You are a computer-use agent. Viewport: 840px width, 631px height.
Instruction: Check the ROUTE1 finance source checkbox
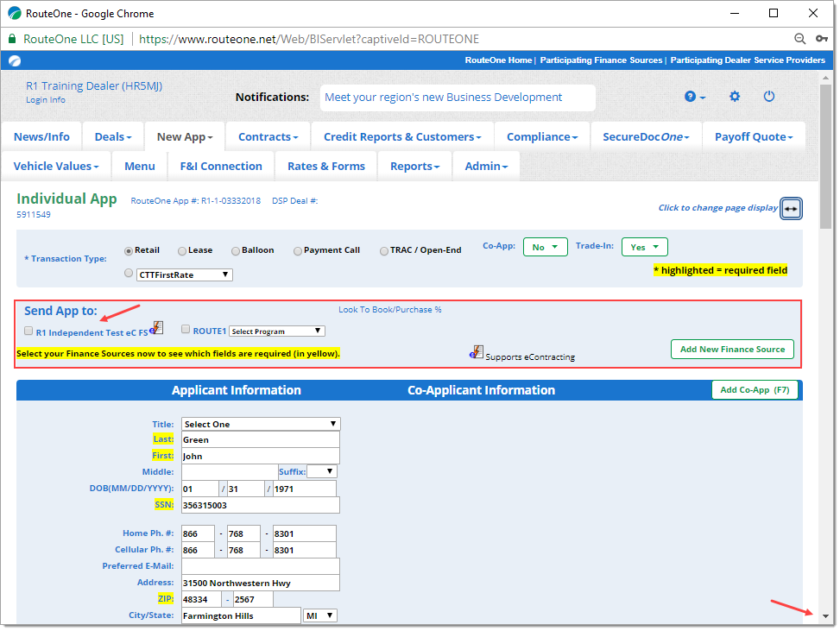pyautogui.click(x=186, y=330)
